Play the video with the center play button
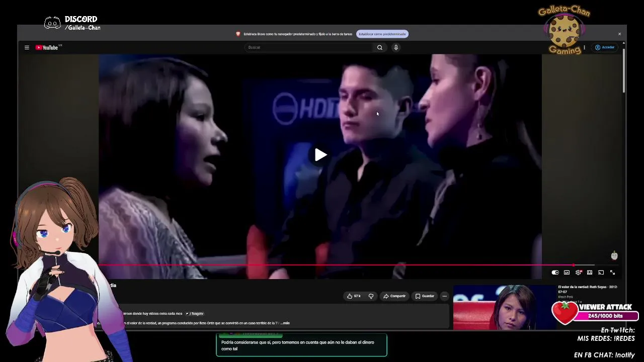The width and height of the screenshot is (644, 362). (x=320, y=155)
